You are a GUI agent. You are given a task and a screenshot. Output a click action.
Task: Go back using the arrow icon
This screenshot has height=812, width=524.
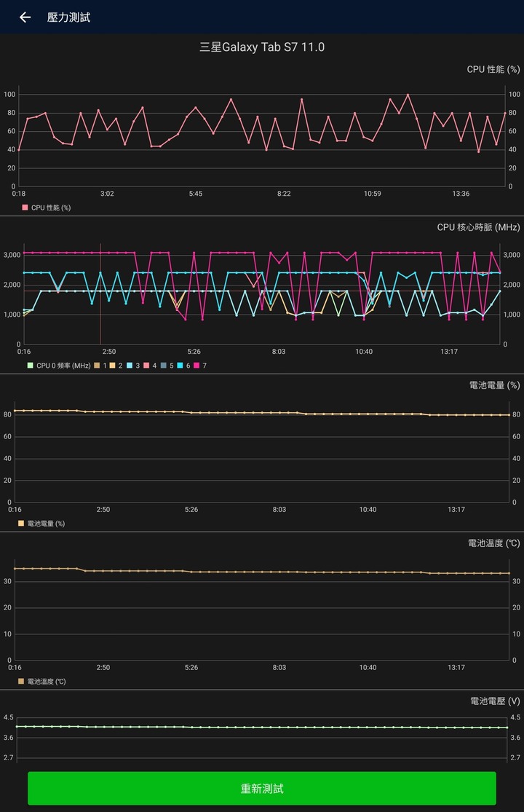pos(25,17)
